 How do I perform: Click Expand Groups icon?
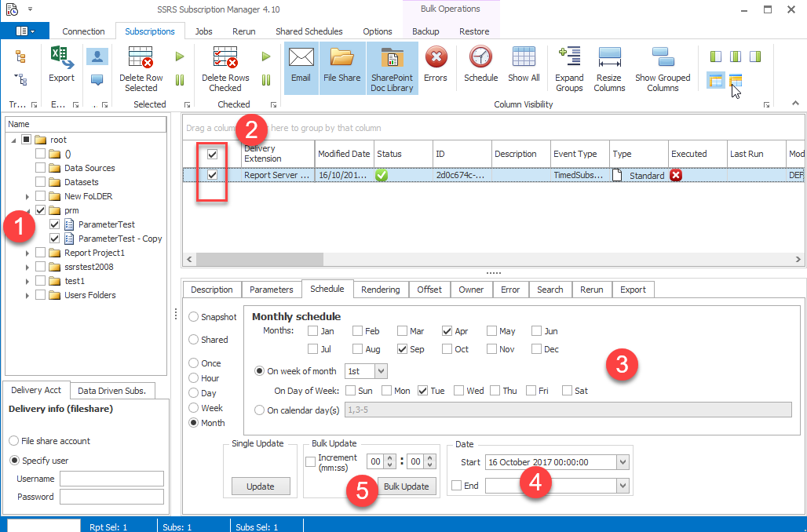569,57
